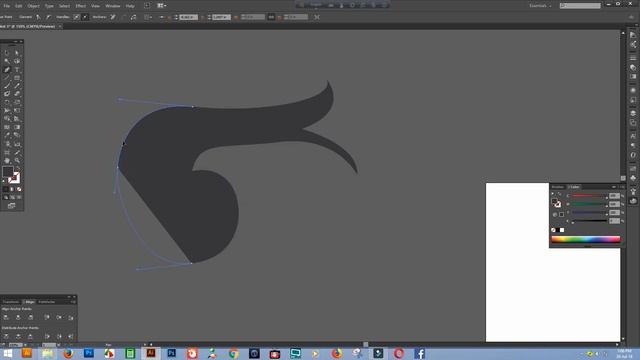Switch to the Transform tab

point(11,302)
